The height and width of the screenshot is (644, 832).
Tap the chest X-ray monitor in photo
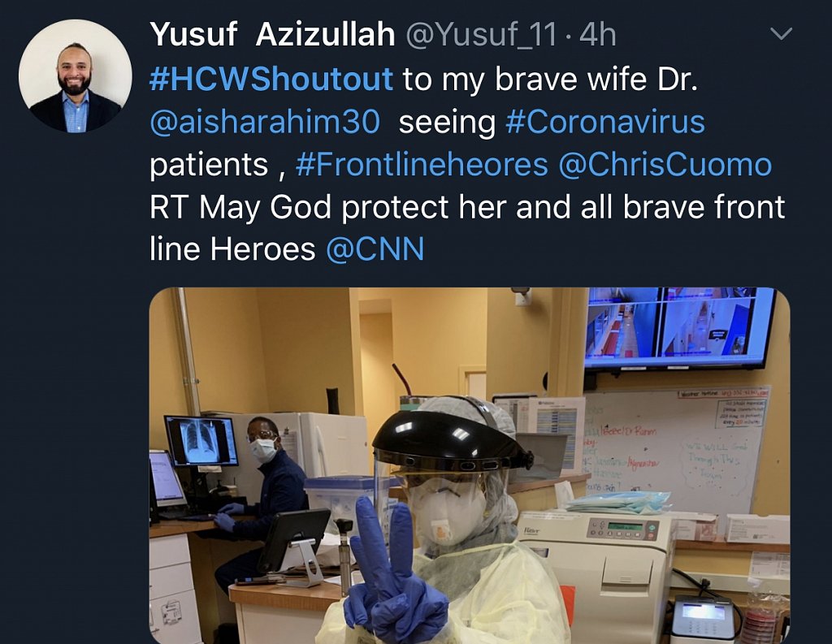tap(201, 441)
